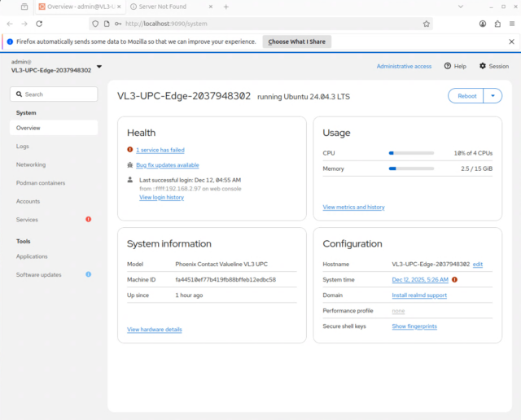Image resolution: width=521 pixels, height=420 pixels.
Task: Click the Reboot button
Action: click(x=466, y=96)
